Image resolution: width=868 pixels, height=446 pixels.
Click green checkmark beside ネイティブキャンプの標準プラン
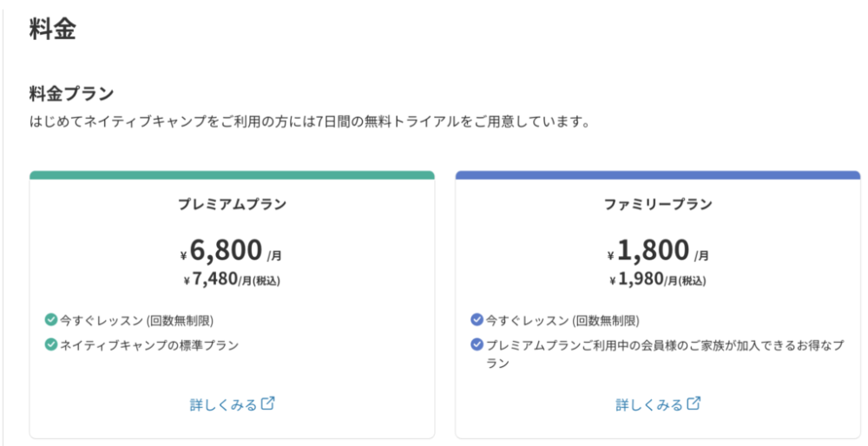pyautogui.click(x=50, y=344)
